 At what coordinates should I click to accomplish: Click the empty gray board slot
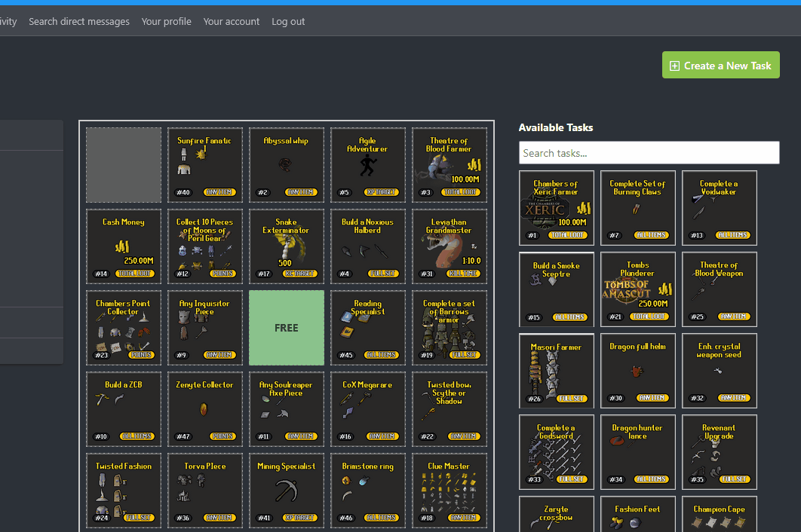tap(124, 165)
